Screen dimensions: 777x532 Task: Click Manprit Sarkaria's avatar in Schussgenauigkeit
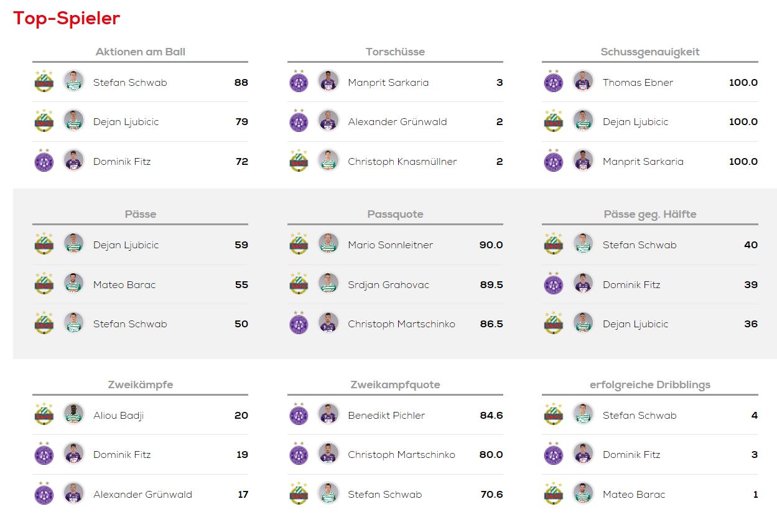pyautogui.click(x=583, y=161)
